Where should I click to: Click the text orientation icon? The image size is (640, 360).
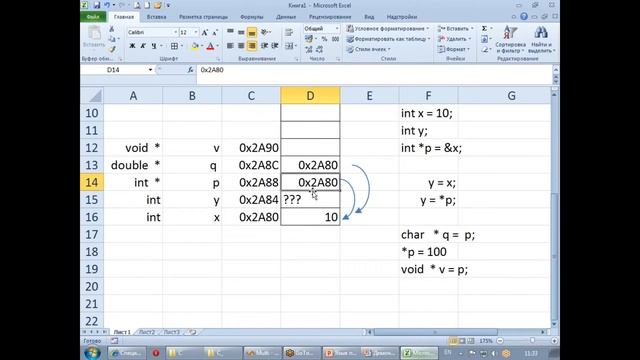pyautogui.click(x=264, y=32)
